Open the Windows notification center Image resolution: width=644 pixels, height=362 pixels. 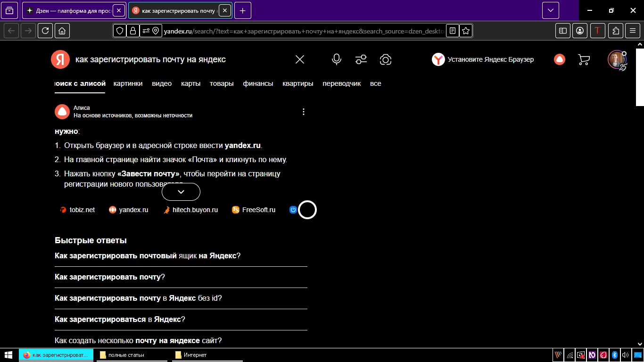(637, 355)
